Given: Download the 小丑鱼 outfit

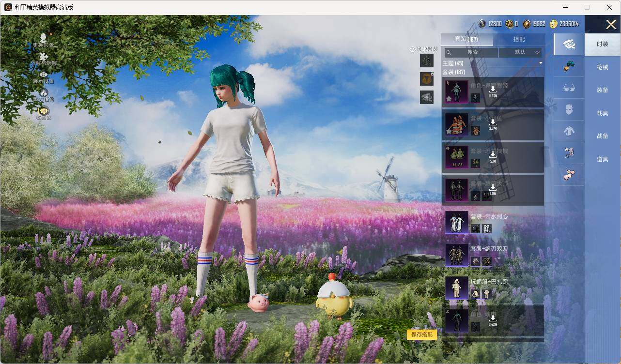Looking at the screenshot, I should (493, 124).
